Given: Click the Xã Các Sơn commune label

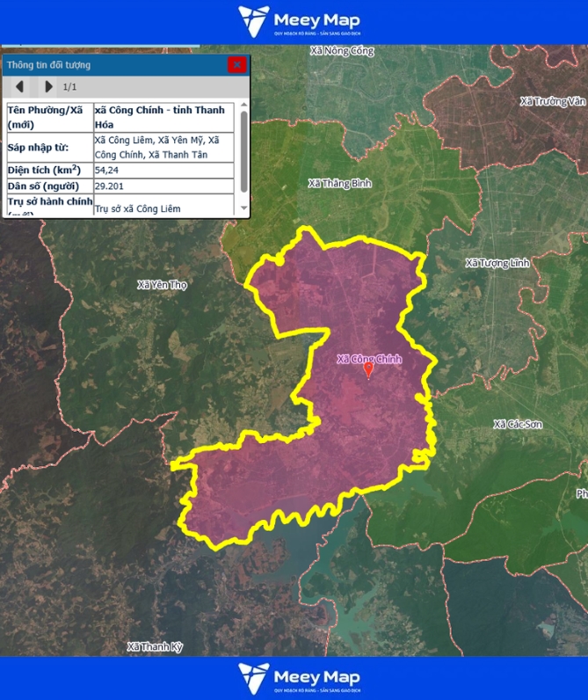Looking at the screenshot, I should [x=518, y=425].
